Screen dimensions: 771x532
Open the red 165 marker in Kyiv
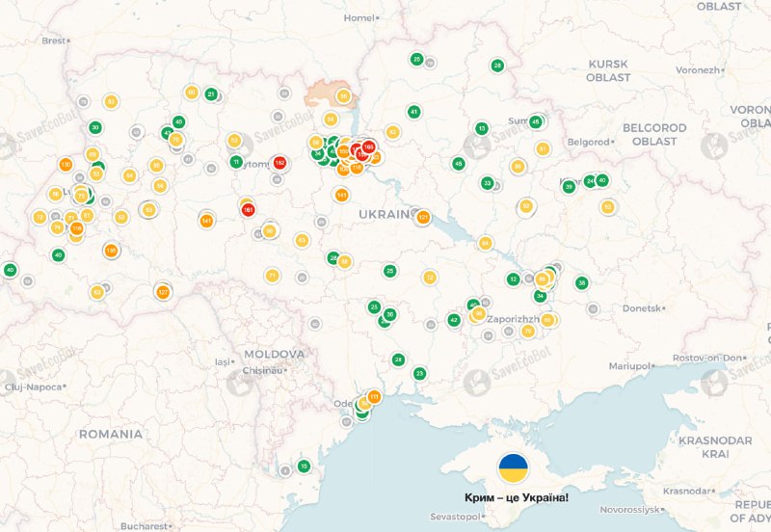click(x=368, y=147)
